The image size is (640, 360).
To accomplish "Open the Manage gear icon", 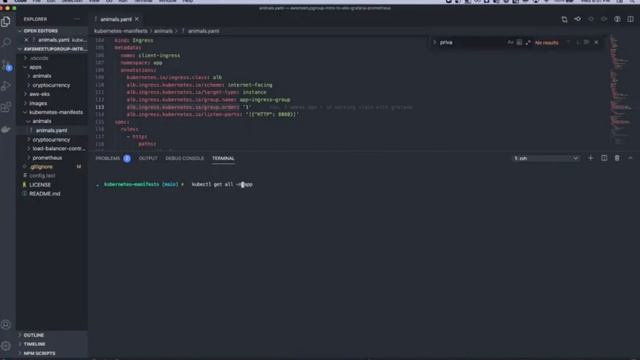I will click(x=6, y=346).
